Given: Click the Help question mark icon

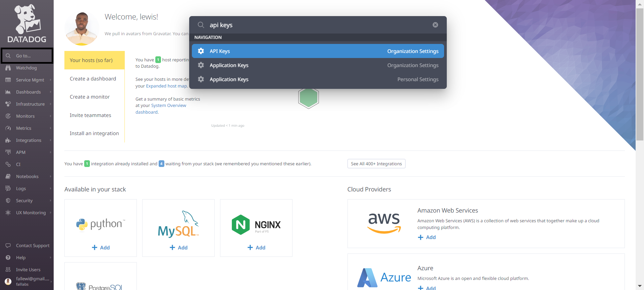Looking at the screenshot, I should [8, 257].
